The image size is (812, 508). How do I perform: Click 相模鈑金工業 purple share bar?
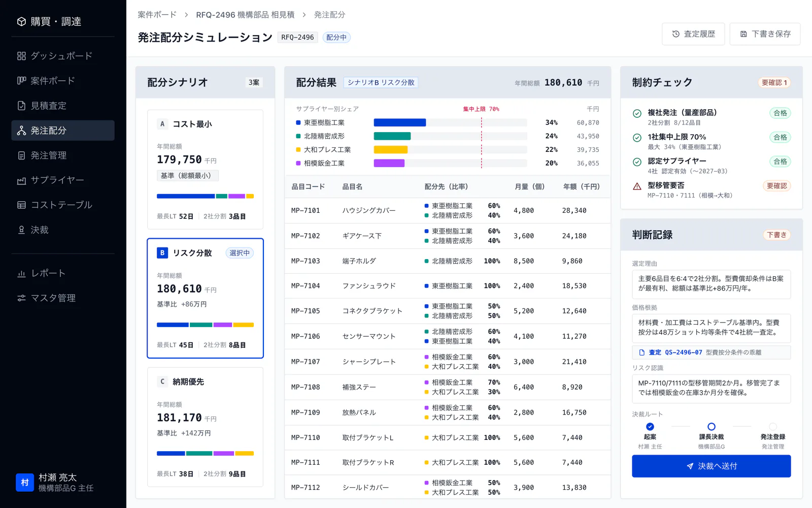389,163
